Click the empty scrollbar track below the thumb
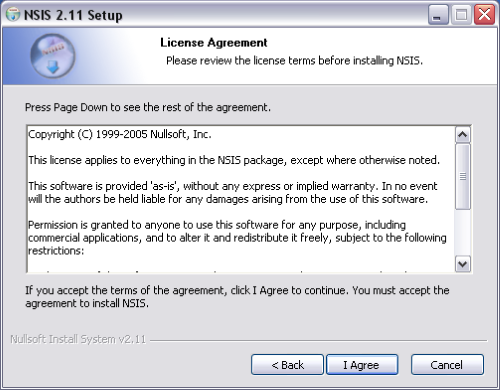500x390 pixels. click(x=463, y=233)
